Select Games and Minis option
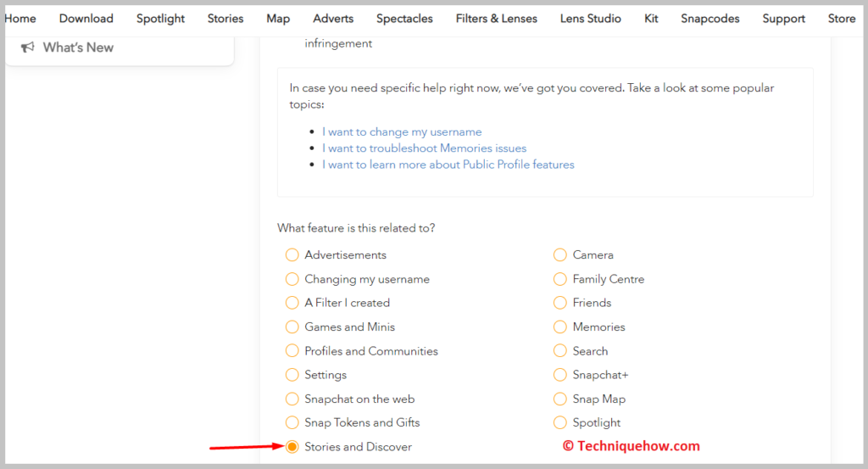 click(292, 327)
